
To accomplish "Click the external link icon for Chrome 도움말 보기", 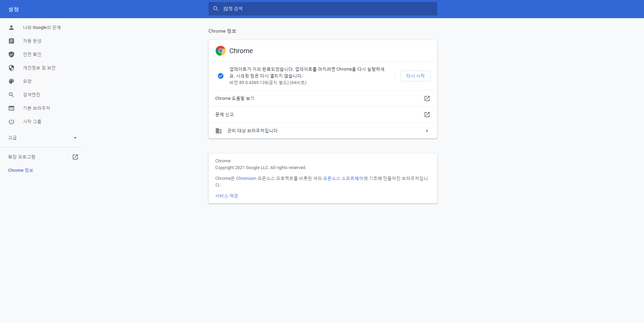I will click(x=427, y=98).
